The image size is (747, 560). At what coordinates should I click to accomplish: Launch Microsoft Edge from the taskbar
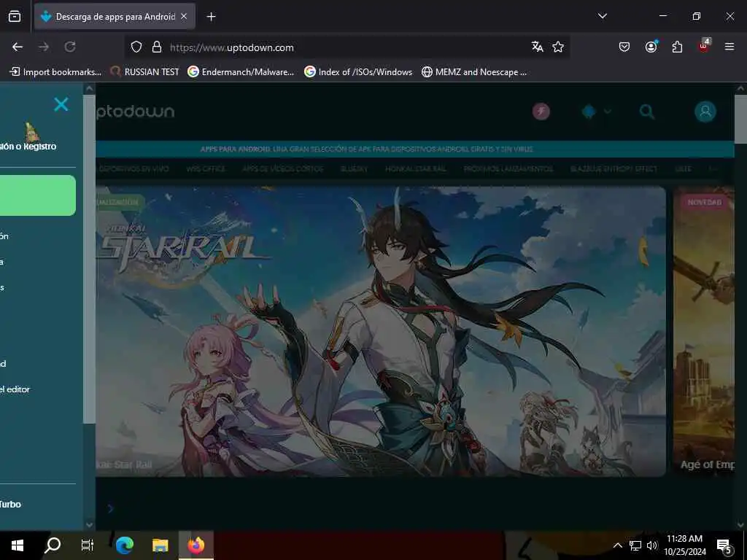tap(125, 545)
